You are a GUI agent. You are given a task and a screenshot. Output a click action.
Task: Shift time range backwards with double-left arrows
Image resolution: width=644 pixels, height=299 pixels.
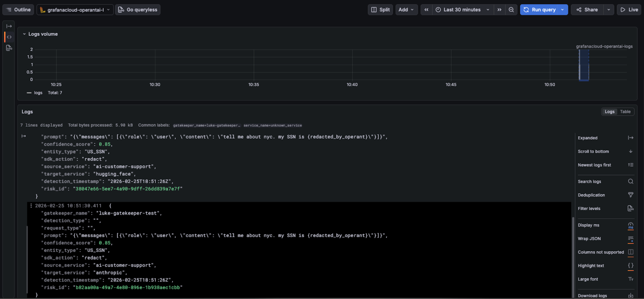[426, 10]
